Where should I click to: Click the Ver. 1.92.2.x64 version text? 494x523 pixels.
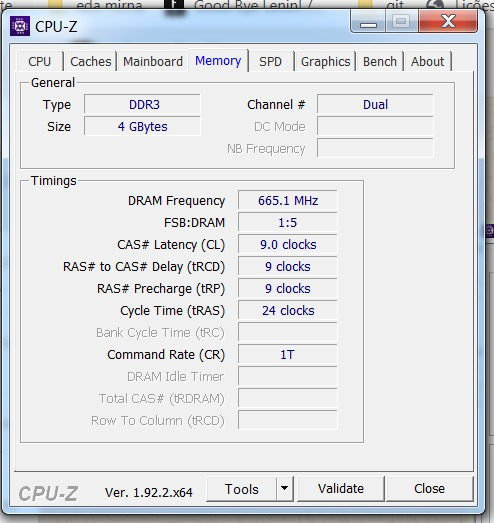point(149,492)
